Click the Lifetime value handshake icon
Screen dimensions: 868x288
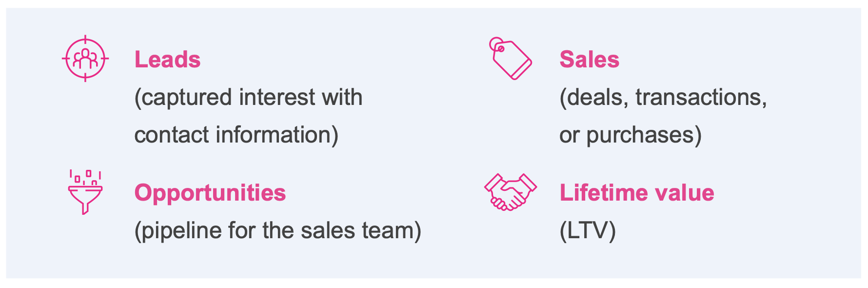pyautogui.click(x=511, y=192)
